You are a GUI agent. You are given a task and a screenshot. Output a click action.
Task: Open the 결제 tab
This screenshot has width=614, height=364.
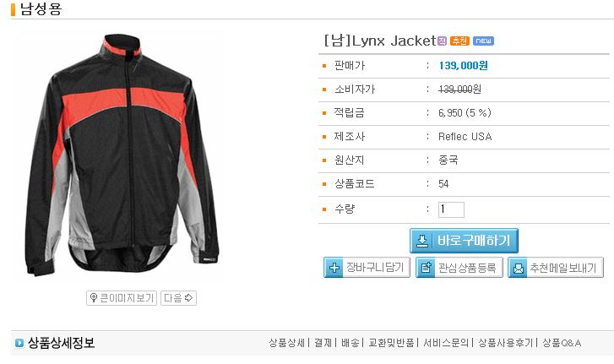click(323, 343)
